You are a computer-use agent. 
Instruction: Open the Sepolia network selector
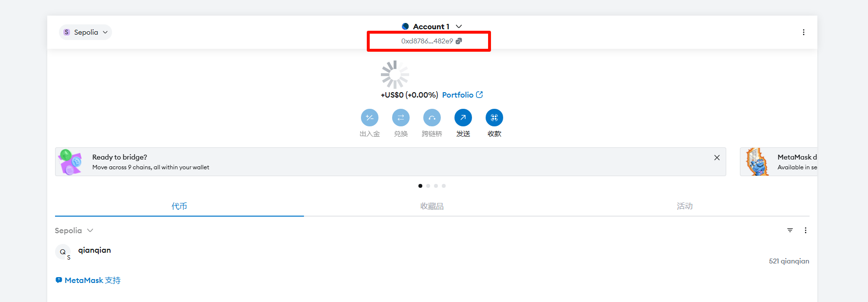pyautogui.click(x=86, y=32)
